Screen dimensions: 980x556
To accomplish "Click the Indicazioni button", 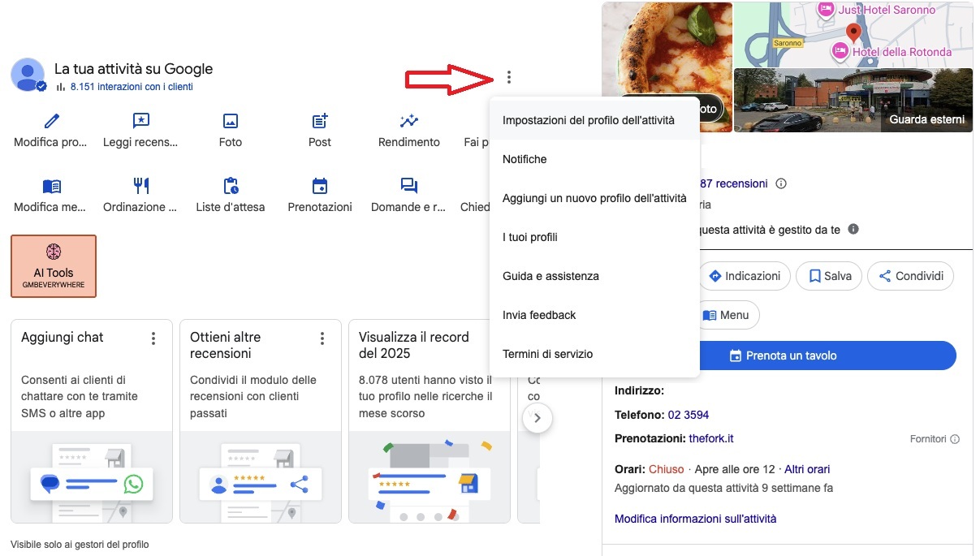I will tap(745, 276).
